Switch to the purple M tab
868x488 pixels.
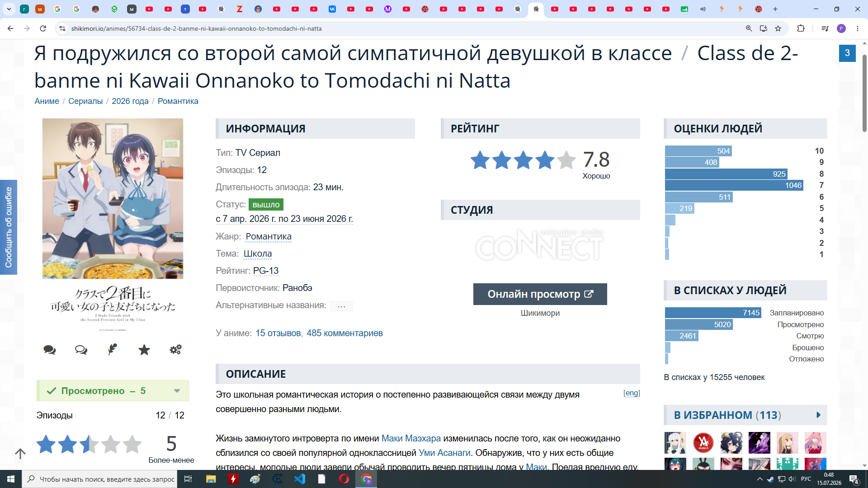click(x=388, y=9)
